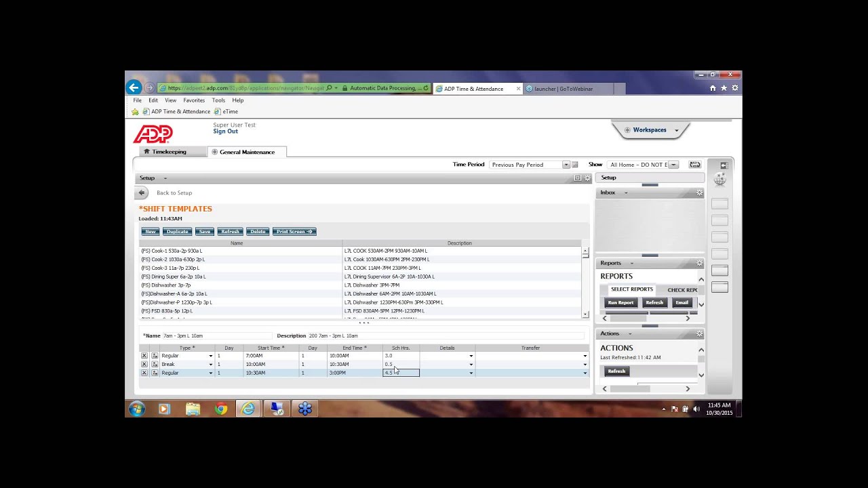Open the Actions panel dropdown arrow

coord(629,333)
